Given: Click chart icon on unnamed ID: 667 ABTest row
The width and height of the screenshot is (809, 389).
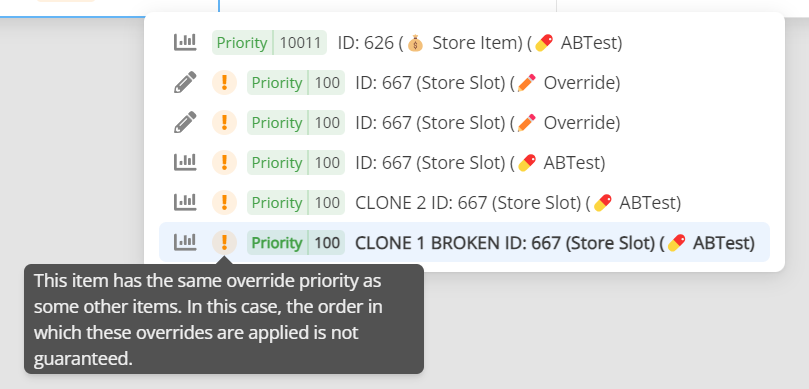Looking at the screenshot, I should 185,163.
